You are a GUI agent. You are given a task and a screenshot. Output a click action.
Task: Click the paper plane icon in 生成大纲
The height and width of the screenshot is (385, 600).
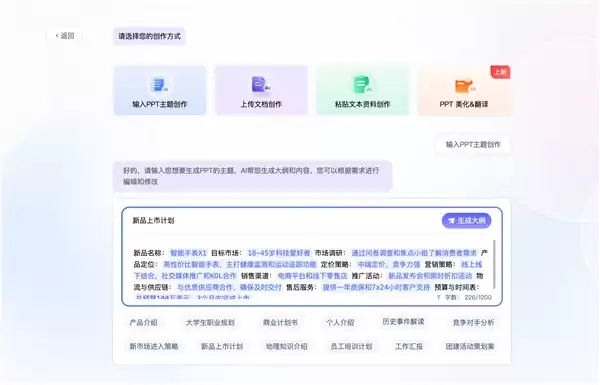(x=451, y=221)
